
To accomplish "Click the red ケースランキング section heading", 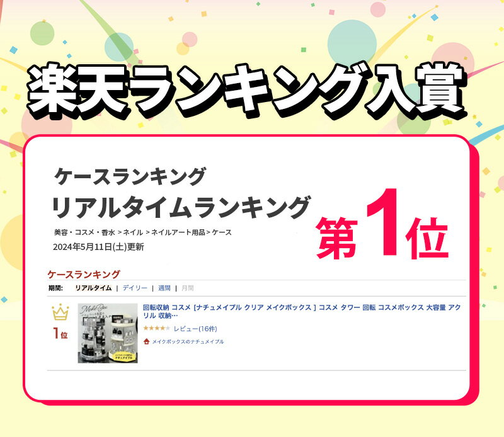I will [x=84, y=275].
